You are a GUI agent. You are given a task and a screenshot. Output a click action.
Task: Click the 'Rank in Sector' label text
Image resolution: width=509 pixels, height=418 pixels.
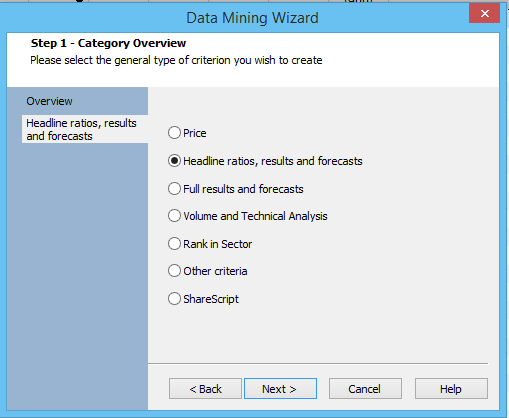point(218,244)
